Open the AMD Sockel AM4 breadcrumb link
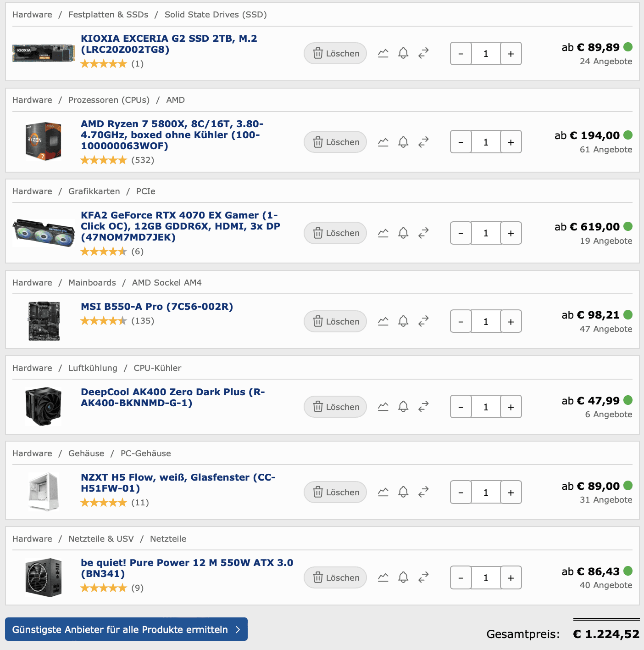 [x=167, y=283]
